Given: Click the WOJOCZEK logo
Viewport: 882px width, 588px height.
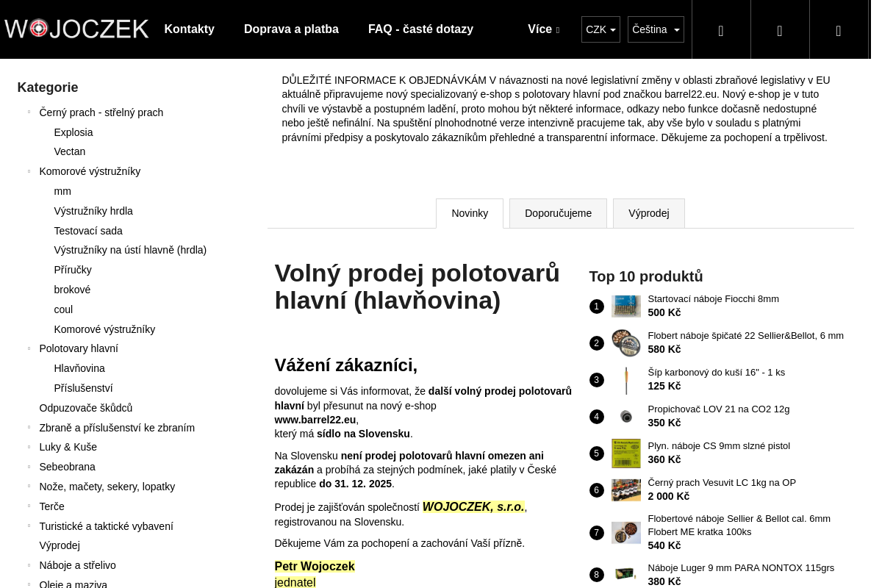Looking at the screenshot, I should point(76,29).
